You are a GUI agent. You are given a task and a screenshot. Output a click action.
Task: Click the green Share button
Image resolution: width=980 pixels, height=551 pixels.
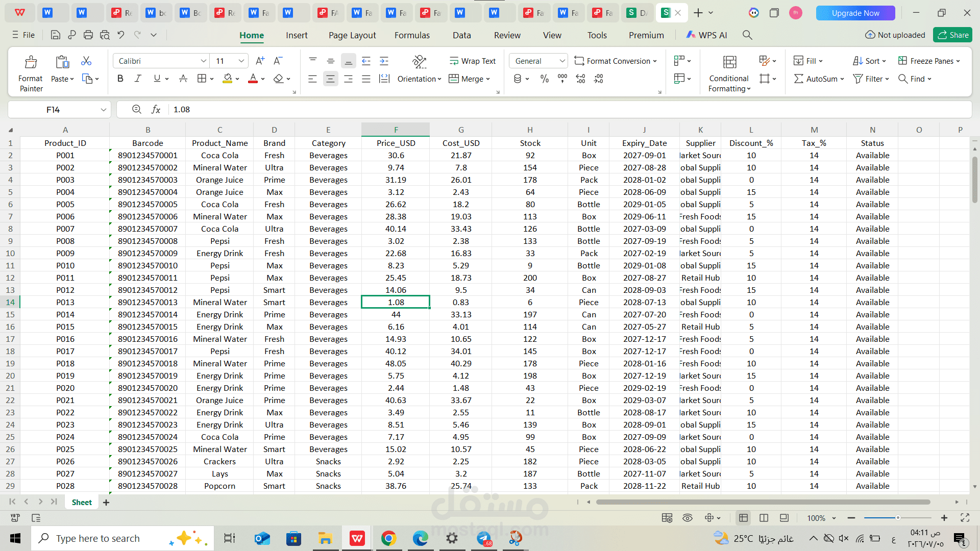[x=952, y=35]
